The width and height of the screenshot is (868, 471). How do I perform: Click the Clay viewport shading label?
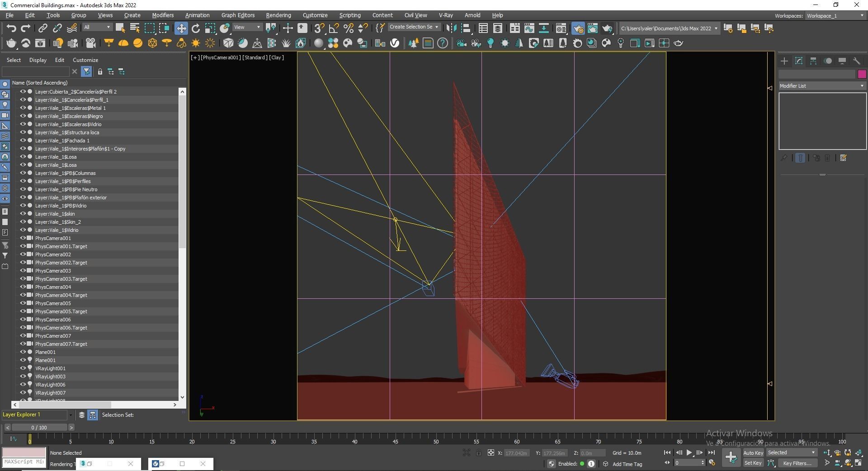277,57
